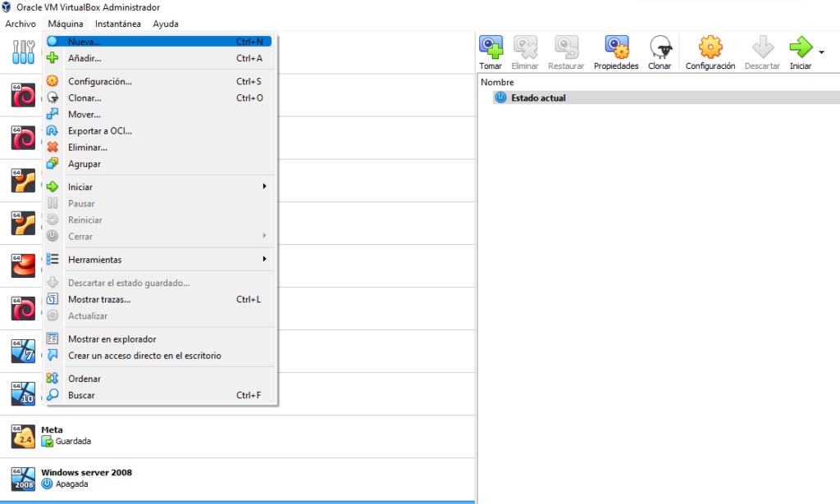This screenshot has width=840, height=504.
Task: Select the Windows 7 VM icon
Action: 24,351
